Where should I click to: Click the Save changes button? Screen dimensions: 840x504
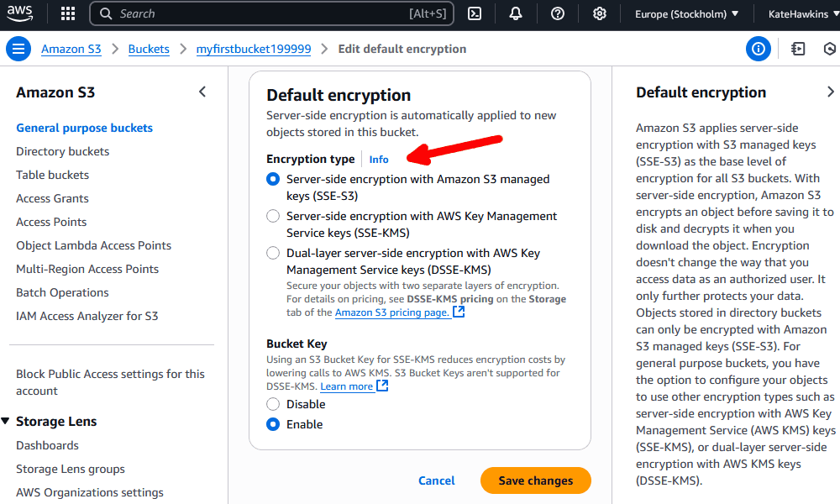pos(536,480)
